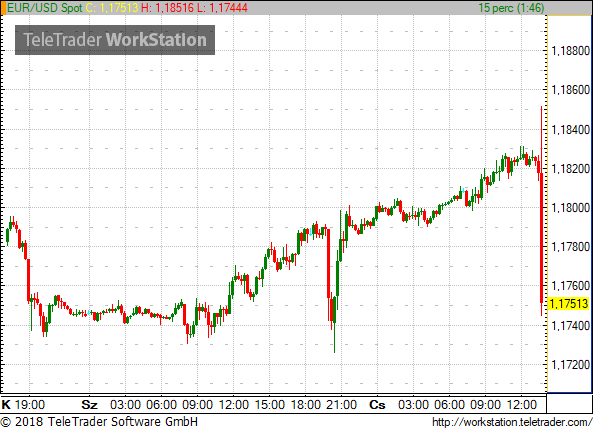The height and width of the screenshot is (431, 593).
Task: Click the yellow close value C: 1,17513
Action: click(x=112, y=8)
